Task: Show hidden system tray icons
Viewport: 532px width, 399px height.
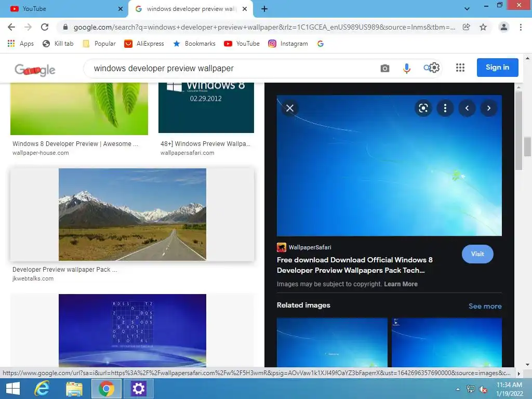Action: (458, 389)
